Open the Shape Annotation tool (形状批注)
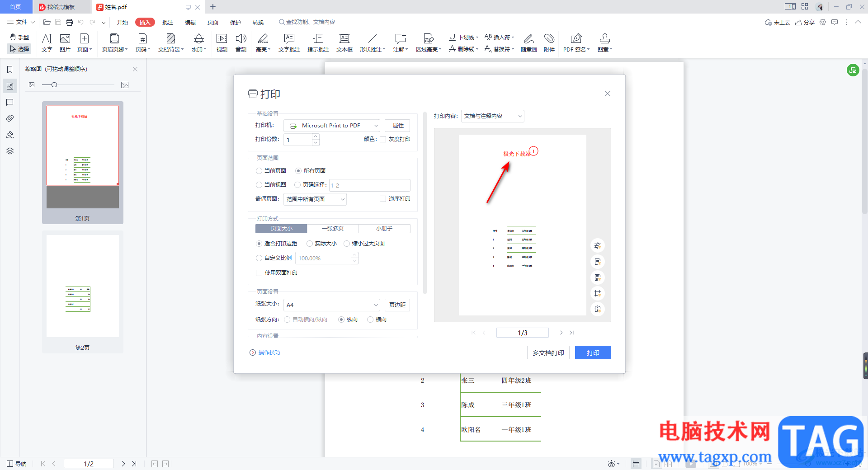This screenshot has width=868, height=470. click(373, 43)
